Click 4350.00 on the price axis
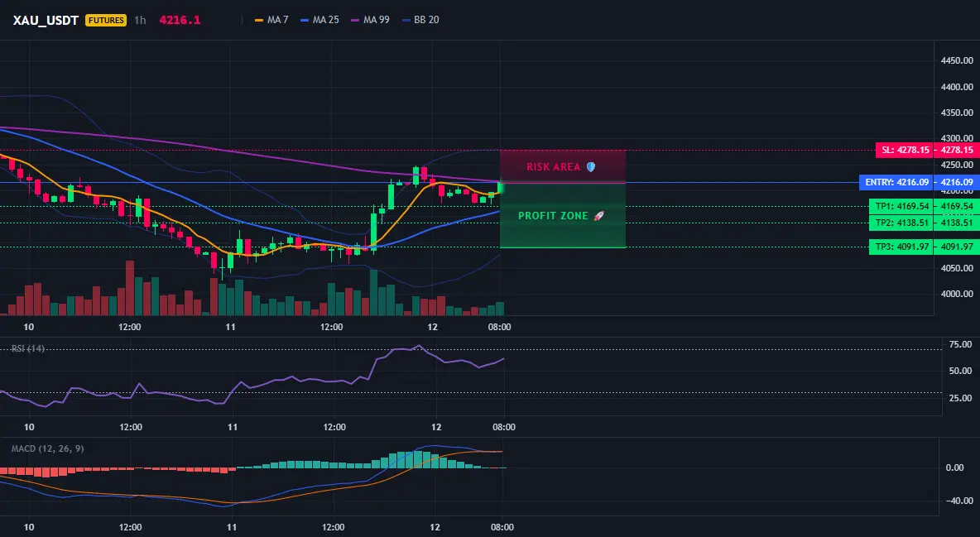This screenshot has width=980, height=537. tap(957, 113)
